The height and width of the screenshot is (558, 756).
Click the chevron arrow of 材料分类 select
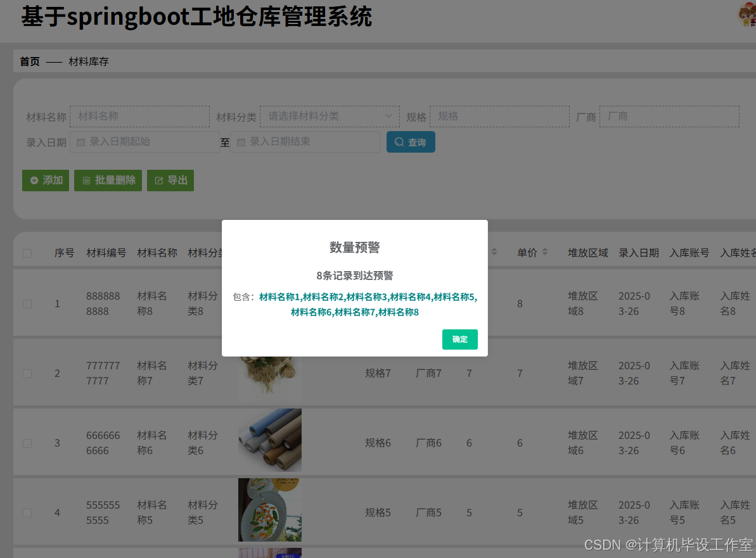coord(388,116)
